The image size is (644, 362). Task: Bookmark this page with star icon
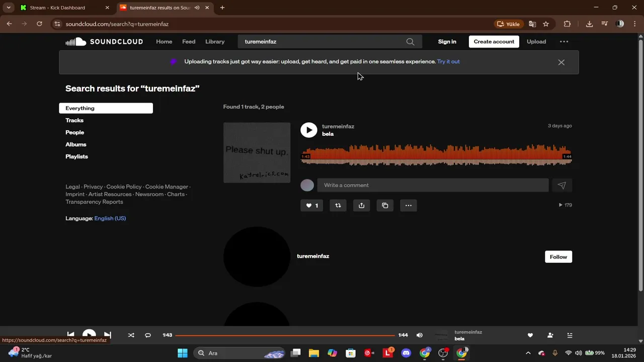coord(546,24)
